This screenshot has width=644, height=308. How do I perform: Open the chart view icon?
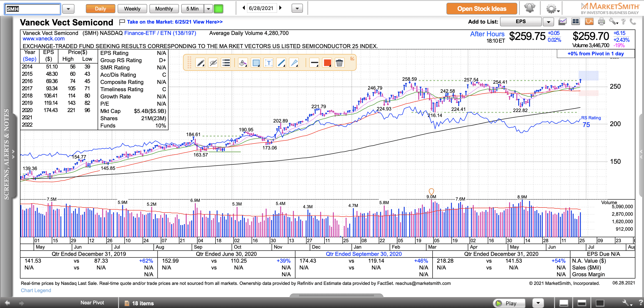(x=562, y=22)
